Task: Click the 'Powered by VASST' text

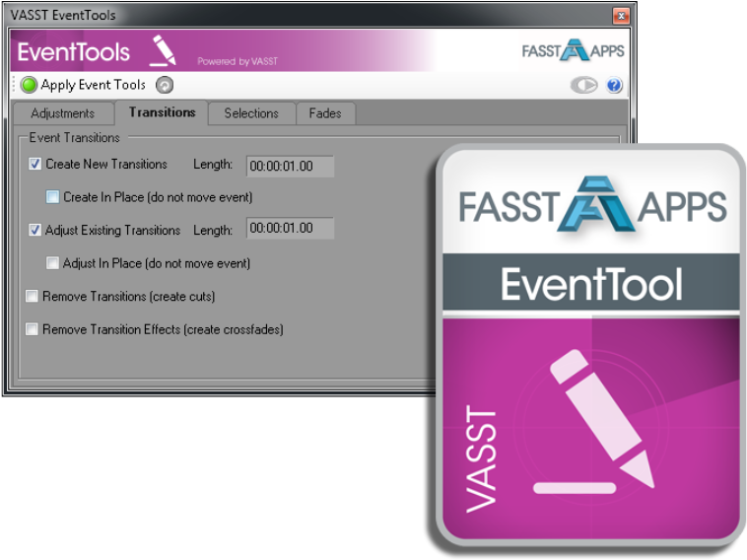Action: (x=238, y=61)
